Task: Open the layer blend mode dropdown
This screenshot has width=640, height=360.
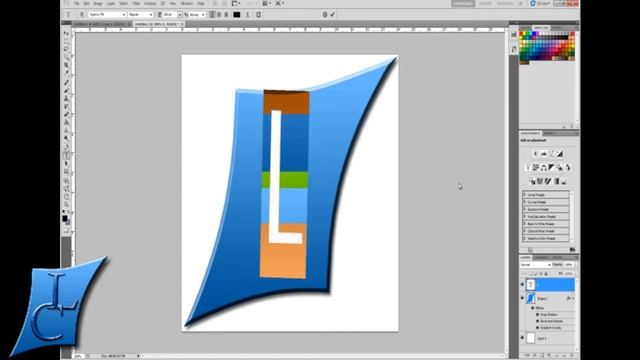Action: (536, 265)
